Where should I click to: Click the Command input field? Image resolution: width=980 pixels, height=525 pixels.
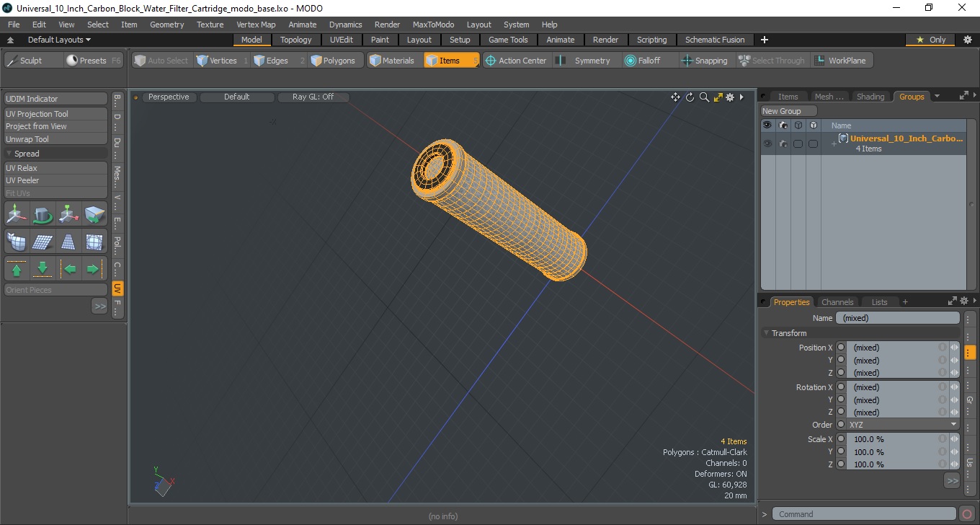coord(865,514)
